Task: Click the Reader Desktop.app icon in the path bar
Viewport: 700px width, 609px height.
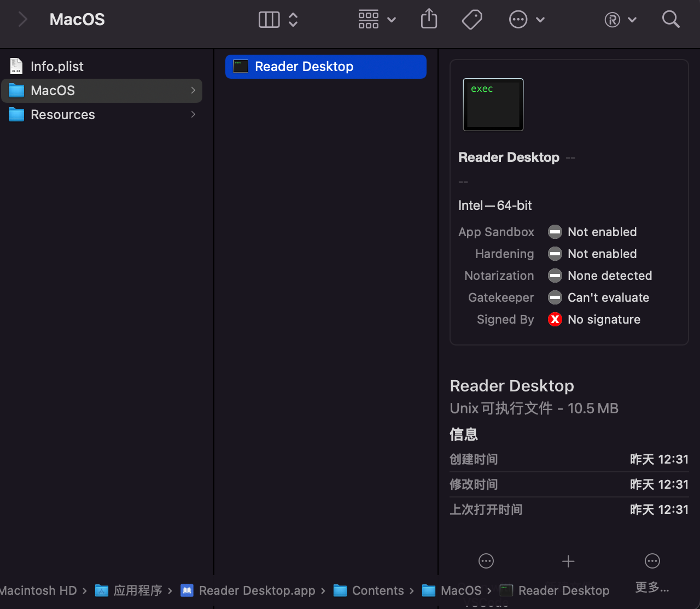Action: (186, 590)
